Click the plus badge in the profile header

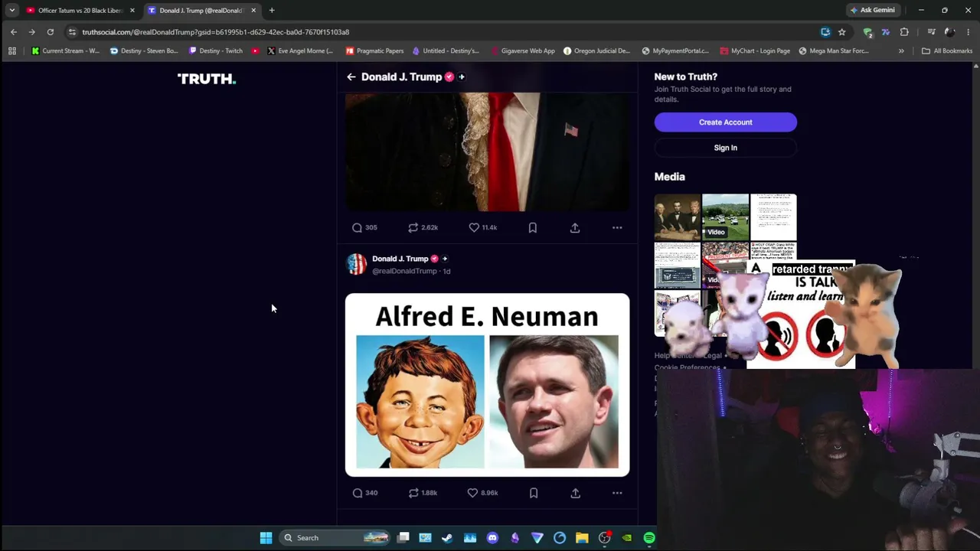click(x=462, y=77)
